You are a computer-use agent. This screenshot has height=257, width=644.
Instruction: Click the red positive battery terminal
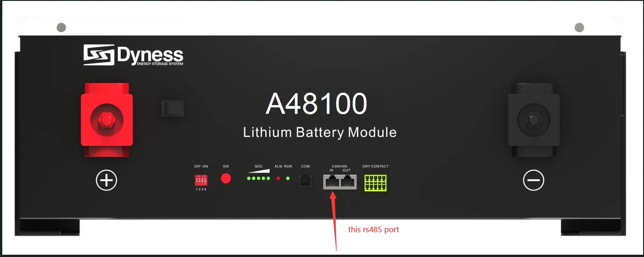pyautogui.click(x=107, y=120)
